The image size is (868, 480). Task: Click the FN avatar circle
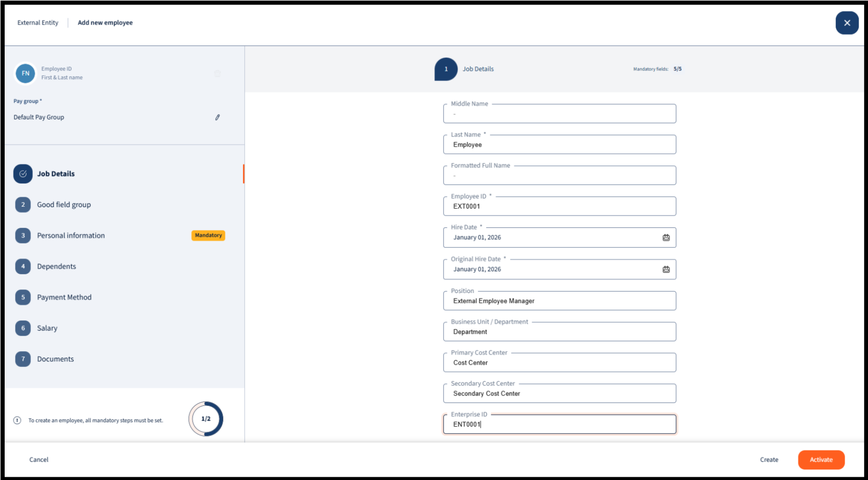pyautogui.click(x=25, y=73)
